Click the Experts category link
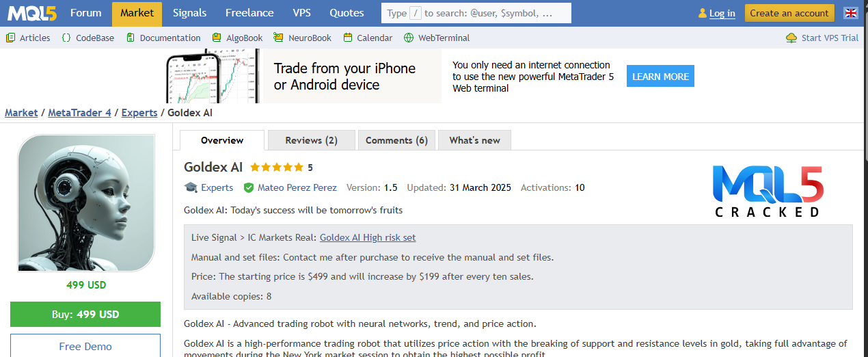 (217, 187)
